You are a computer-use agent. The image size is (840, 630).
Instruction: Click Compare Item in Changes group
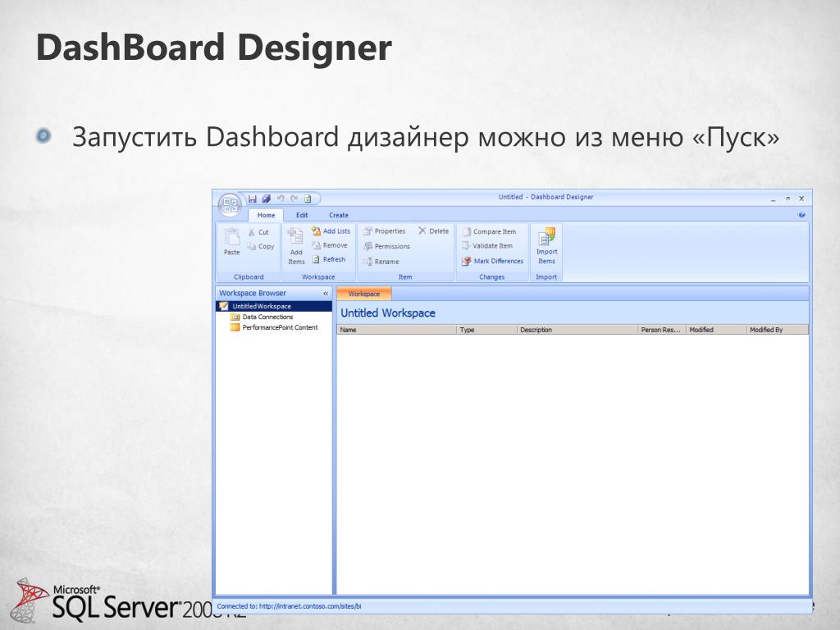(x=489, y=232)
